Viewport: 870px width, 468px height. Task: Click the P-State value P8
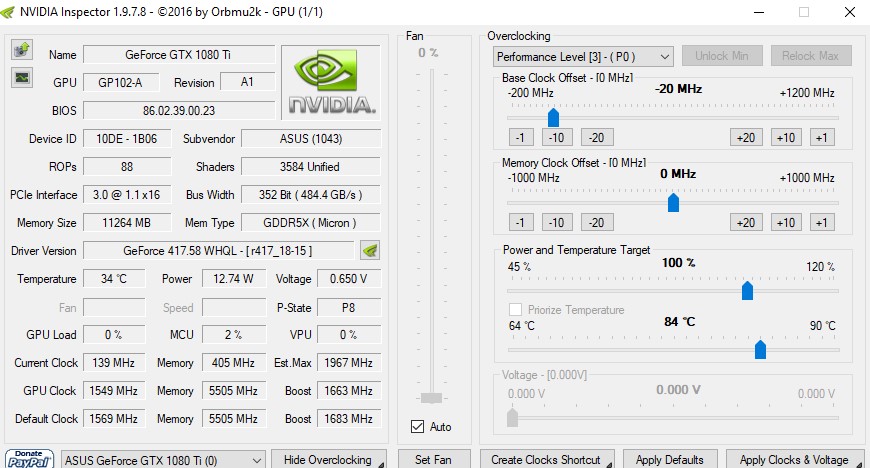(x=348, y=308)
